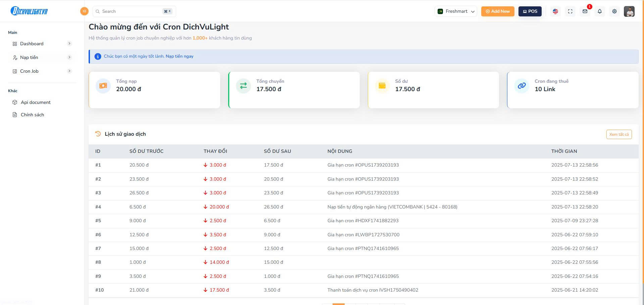This screenshot has width=644, height=305.
Task: Open the Freshmart store dropdown
Action: pos(456,11)
